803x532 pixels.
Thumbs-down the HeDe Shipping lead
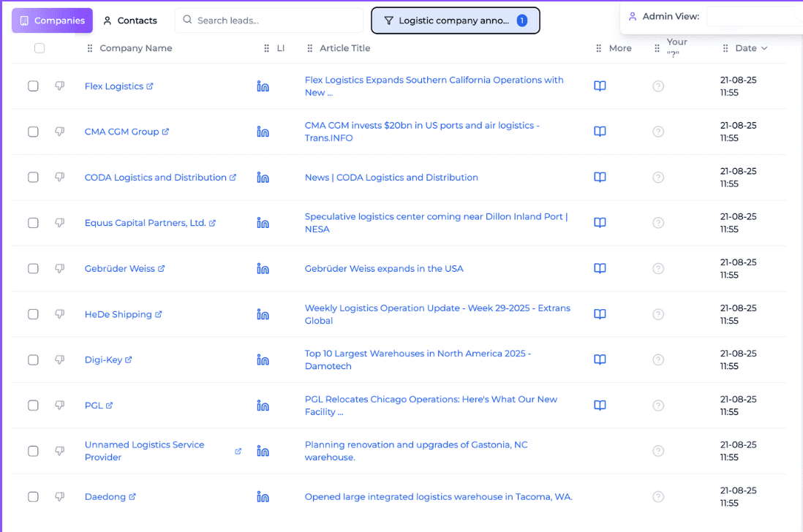click(60, 314)
